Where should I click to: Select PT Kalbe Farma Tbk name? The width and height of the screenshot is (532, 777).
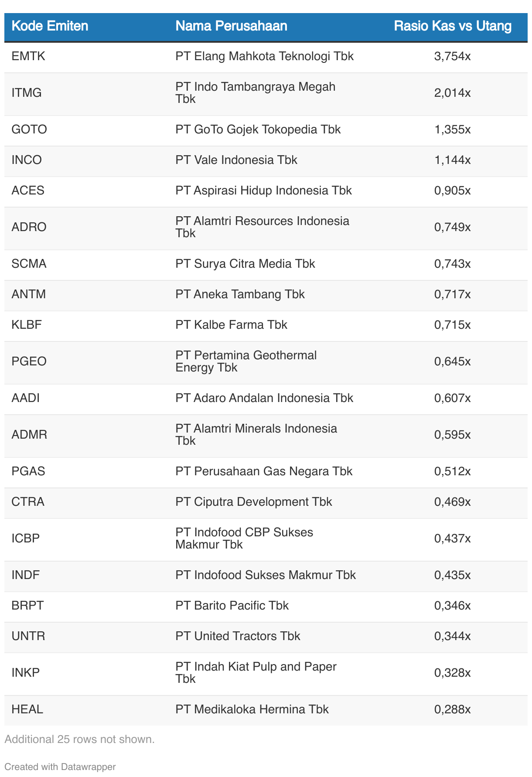(231, 325)
